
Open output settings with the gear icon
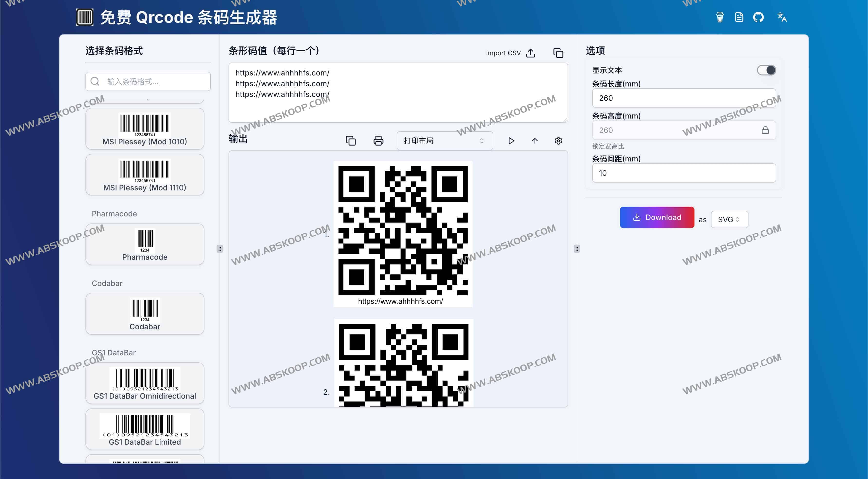pos(558,141)
